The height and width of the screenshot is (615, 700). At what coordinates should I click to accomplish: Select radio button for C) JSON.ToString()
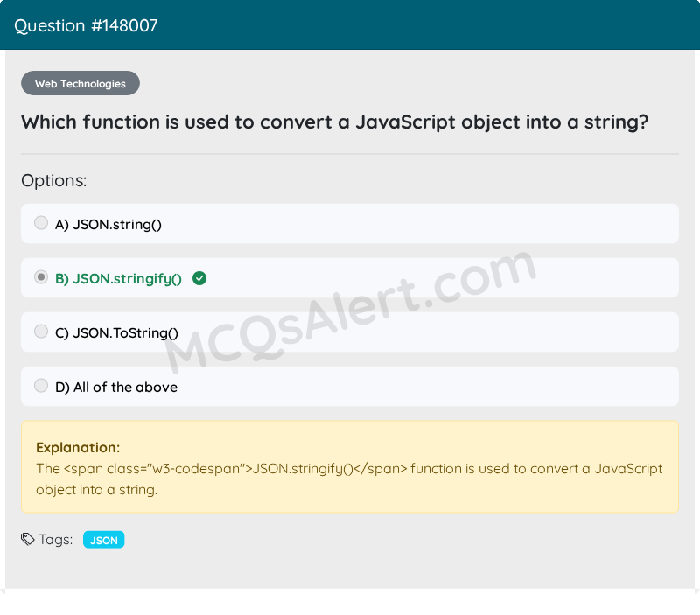pos(41,332)
